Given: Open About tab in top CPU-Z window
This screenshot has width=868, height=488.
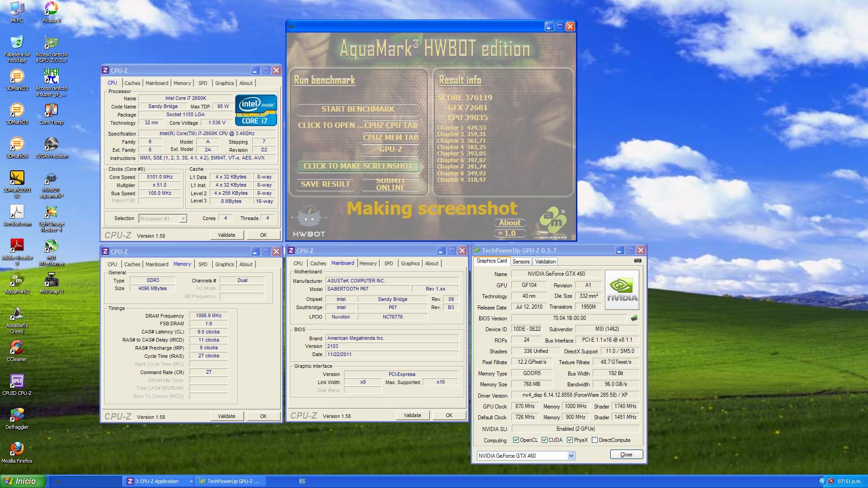Looking at the screenshot, I should point(246,83).
